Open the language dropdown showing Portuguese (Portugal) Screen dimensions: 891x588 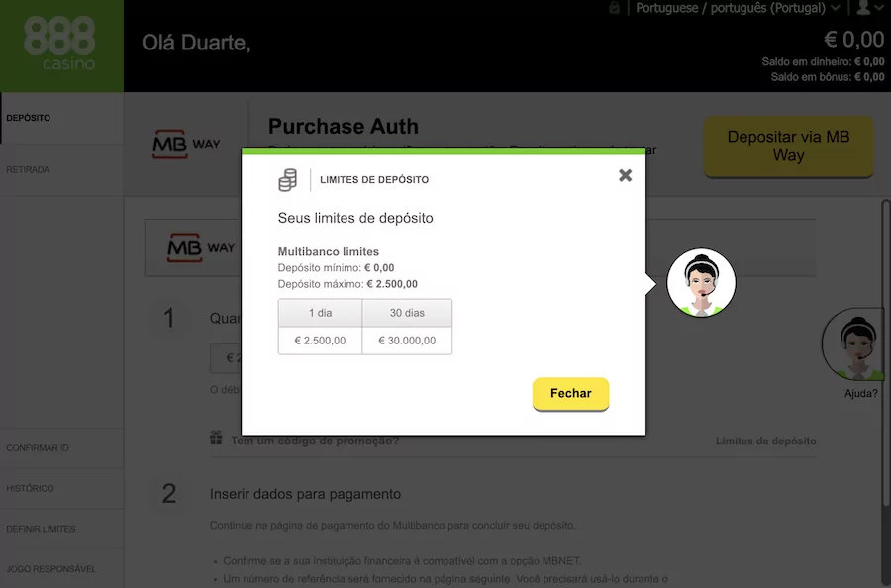coord(738,8)
